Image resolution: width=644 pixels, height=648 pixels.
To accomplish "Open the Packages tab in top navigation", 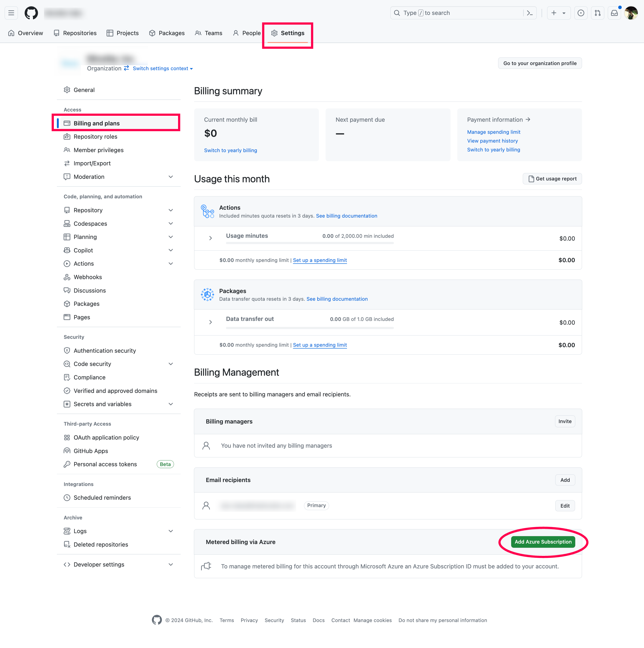I will point(167,33).
